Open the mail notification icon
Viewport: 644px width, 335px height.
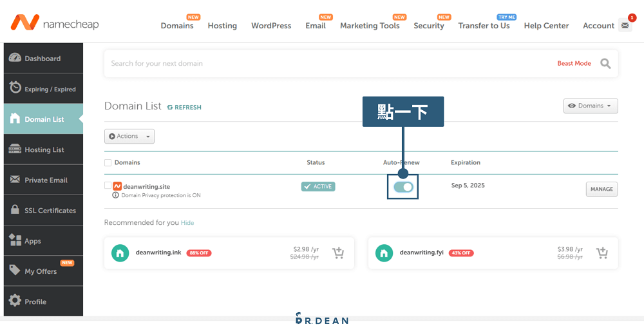[x=625, y=25]
